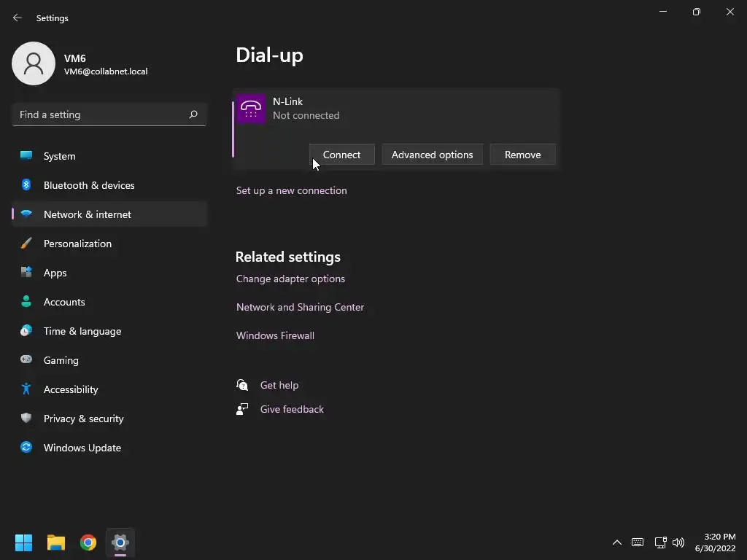The height and width of the screenshot is (560, 747).
Task: Open the Windows Firewall link
Action: (275, 335)
